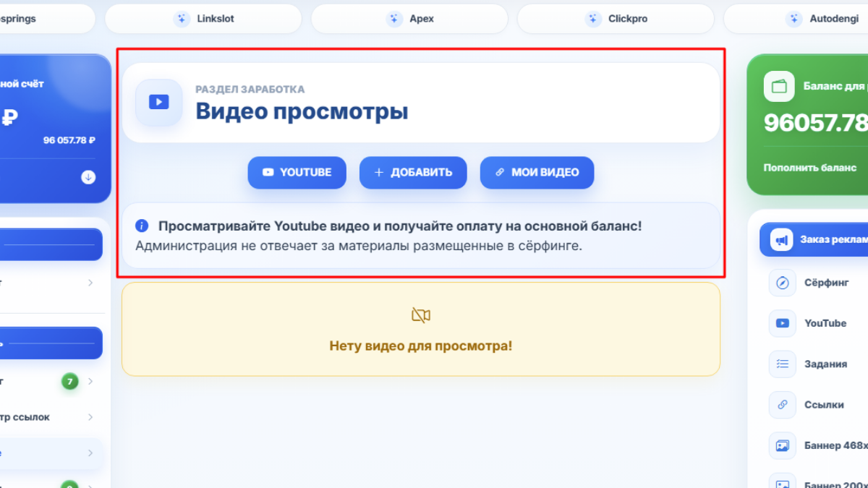Viewport: 868px width, 488px height.
Task: Open the Autodengi partner pill
Action: pyautogui.click(x=796, y=19)
